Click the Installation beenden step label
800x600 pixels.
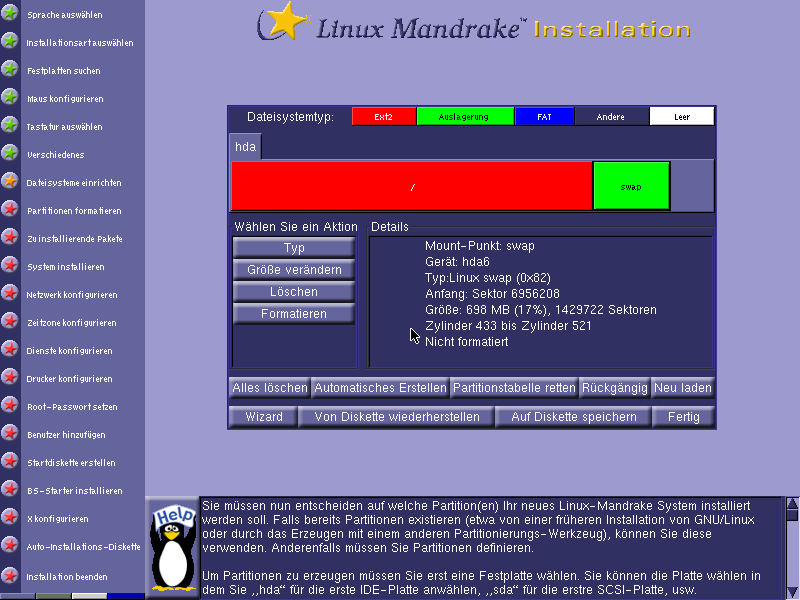coord(67,577)
